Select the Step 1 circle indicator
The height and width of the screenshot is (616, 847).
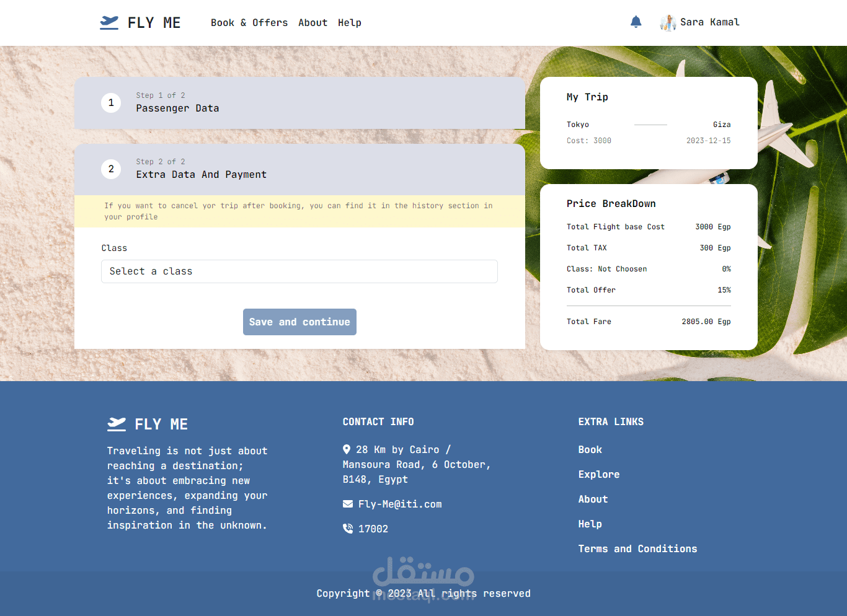110,102
